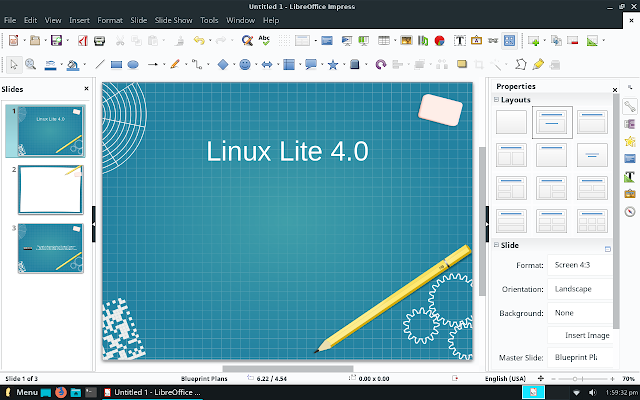This screenshot has height=400, width=640.
Task: Open the sidebar Gallery deck icon
Action: (x=630, y=193)
